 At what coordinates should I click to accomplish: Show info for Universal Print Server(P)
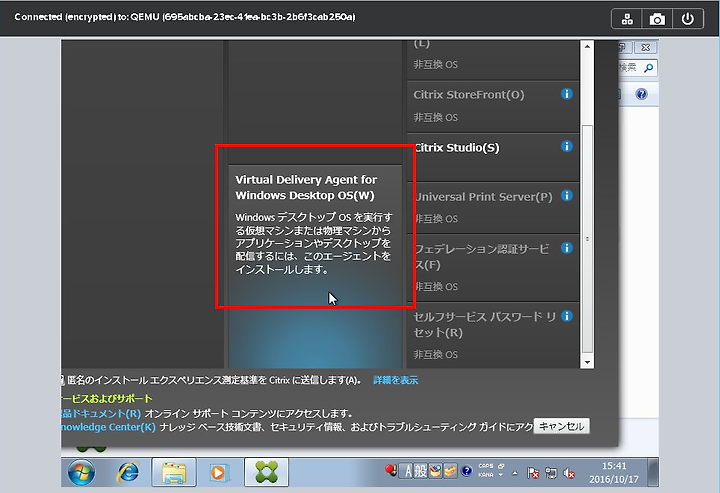pyautogui.click(x=567, y=196)
